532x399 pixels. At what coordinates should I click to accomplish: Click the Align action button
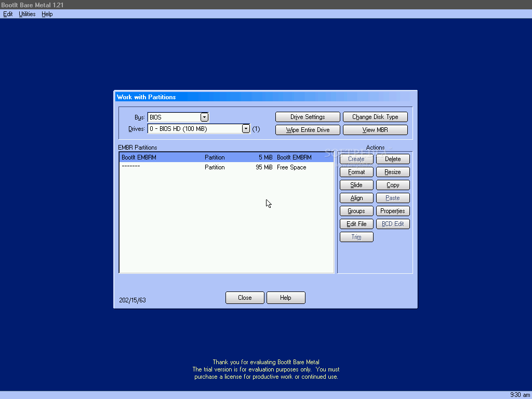click(x=356, y=198)
